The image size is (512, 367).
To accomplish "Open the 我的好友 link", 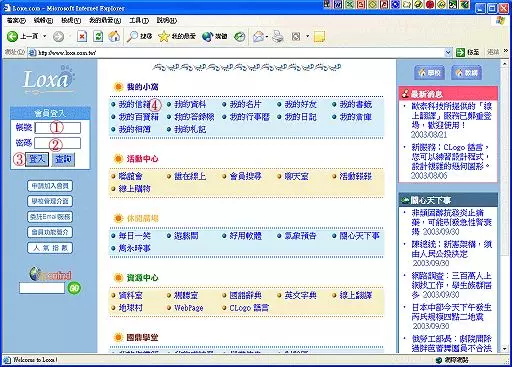I will point(300,104).
